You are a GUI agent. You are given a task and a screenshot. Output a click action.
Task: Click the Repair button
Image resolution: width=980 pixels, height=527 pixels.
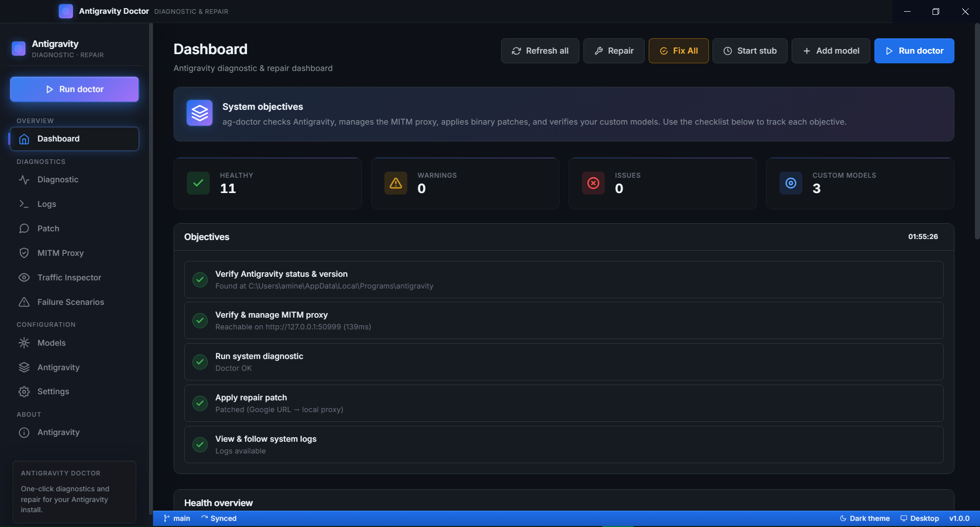[x=614, y=51]
